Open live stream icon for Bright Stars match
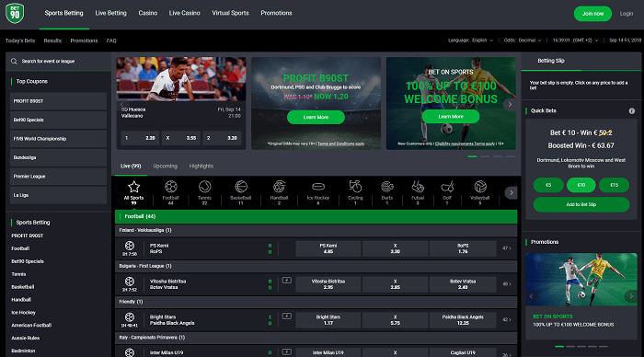Screen dimensions: 644x357 [x=287, y=317]
